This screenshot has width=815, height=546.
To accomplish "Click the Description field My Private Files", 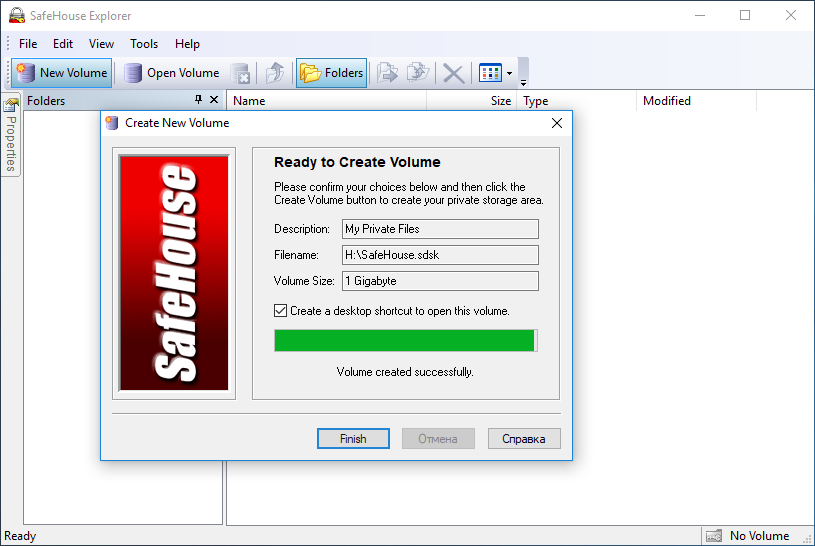I will (x=440, y=229).
